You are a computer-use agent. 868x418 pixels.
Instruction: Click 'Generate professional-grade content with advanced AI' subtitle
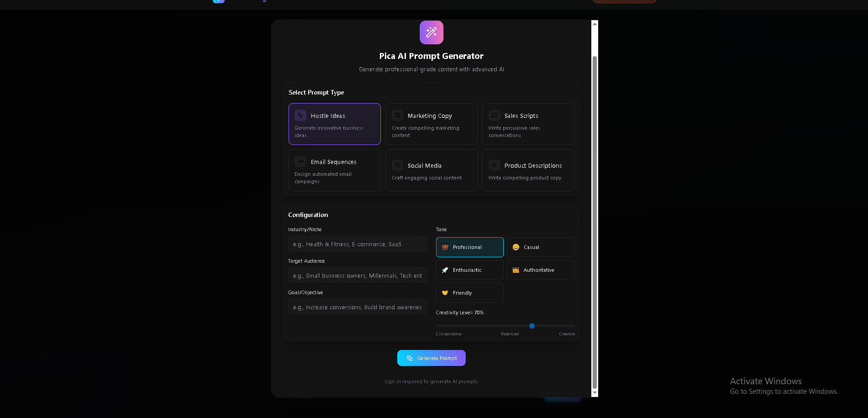[431, 69]
